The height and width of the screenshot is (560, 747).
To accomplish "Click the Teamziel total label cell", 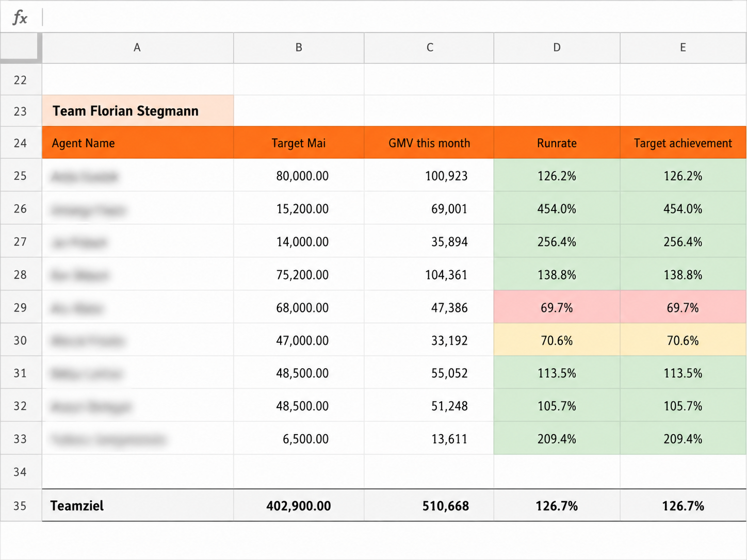I will pos(138,505).
